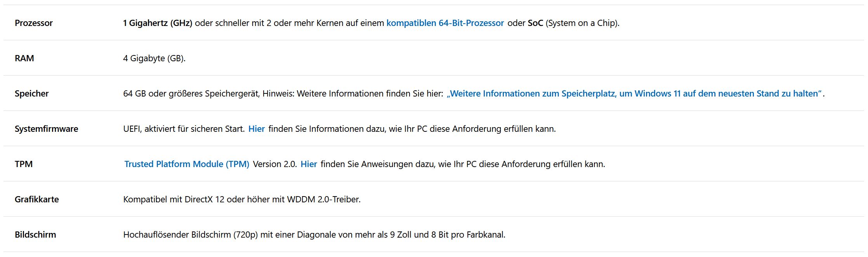This screenshot has height=257, width=868.
Task: Click the Systemfirmware row heading
Action: pos(46,129)
